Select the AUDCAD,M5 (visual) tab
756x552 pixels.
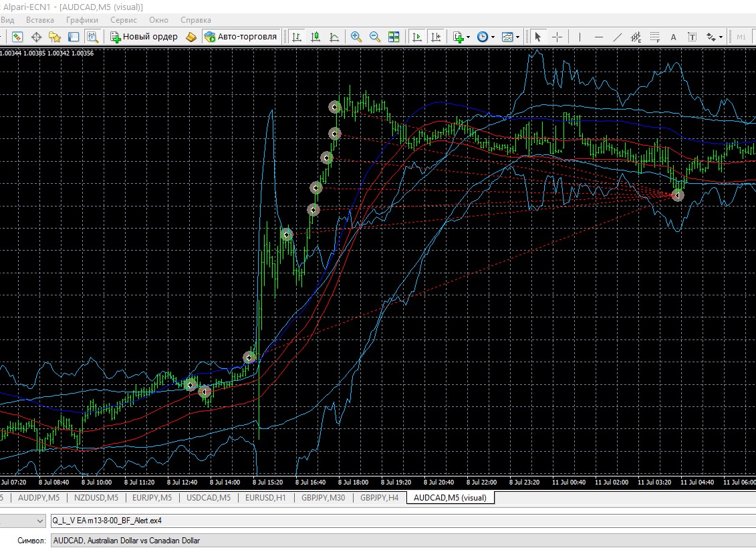(451, 497)
